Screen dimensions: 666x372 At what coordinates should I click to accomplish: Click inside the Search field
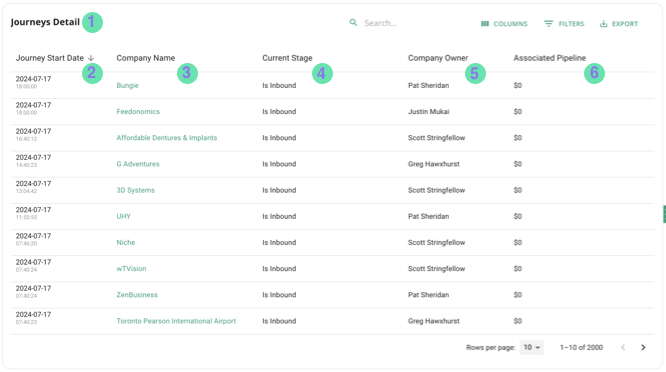pyautogui.click(x=408, y=23)
